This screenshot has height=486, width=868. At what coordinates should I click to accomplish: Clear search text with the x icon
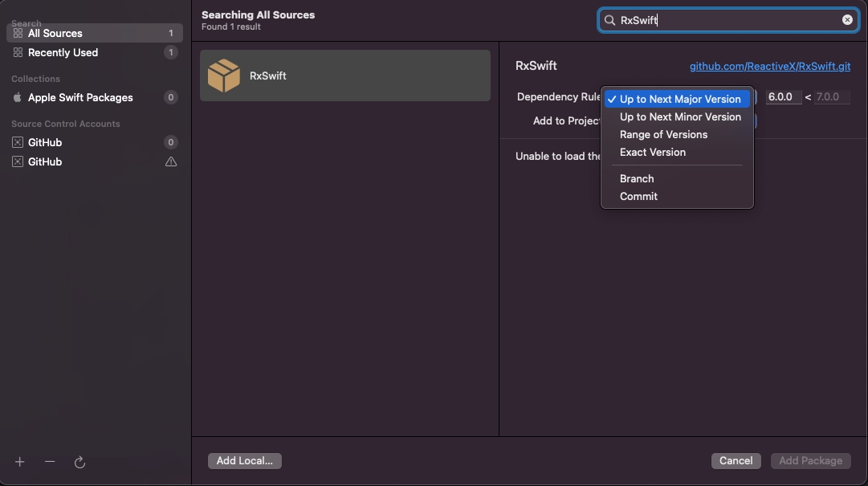point(847,20)
